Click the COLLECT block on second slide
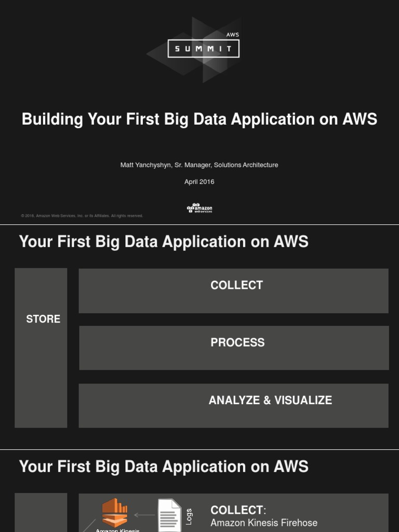Viewport: 399px width, 532px height. [233, 290]
